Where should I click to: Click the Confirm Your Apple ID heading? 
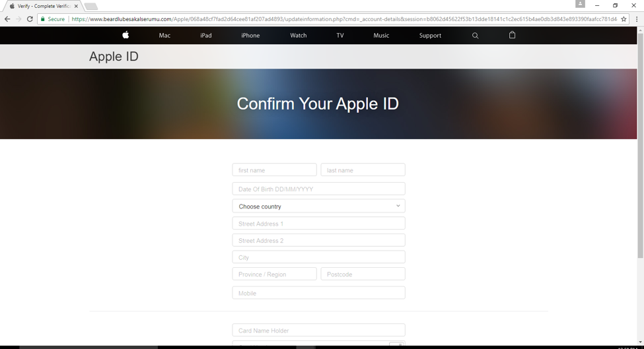point(318,104)
